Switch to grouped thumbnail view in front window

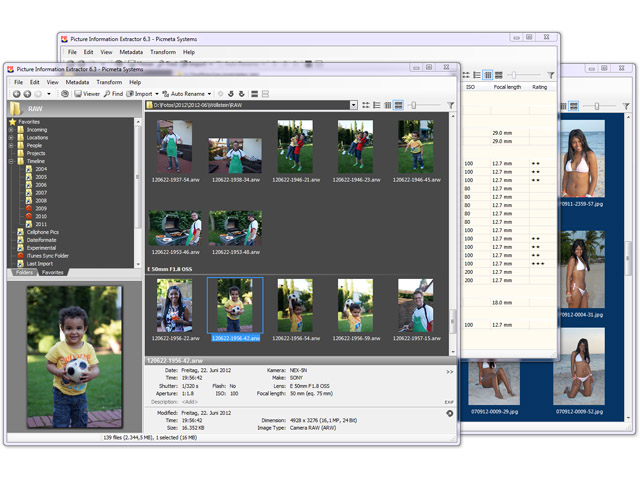(399, 105)
